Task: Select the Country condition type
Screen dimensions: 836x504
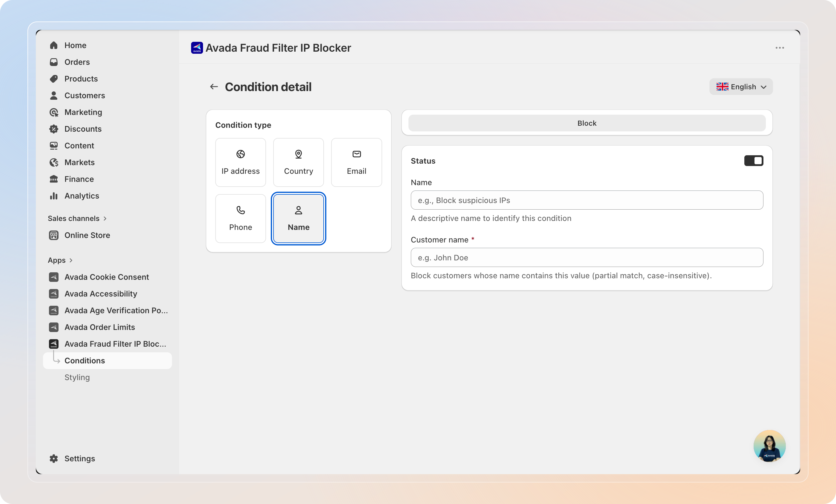Action: pyautogui.click(x=299, y=162)
